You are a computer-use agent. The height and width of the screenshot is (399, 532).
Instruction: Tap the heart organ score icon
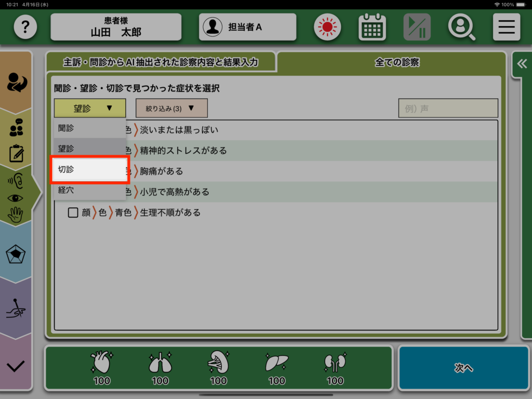tap(102, 367)
